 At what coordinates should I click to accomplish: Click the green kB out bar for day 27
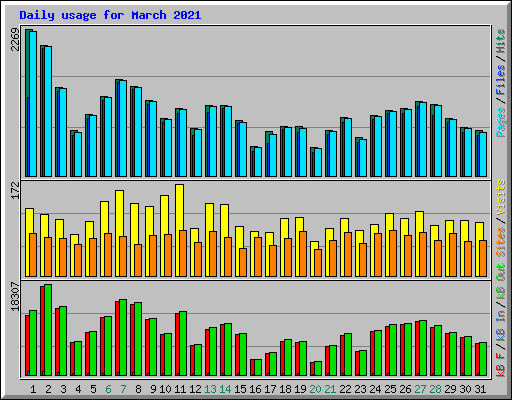click(423, 348)
